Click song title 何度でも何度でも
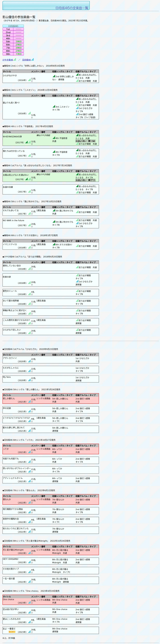The height and width of the screenshot is (644, 160). pyautogui.click(x=11, y=458)
